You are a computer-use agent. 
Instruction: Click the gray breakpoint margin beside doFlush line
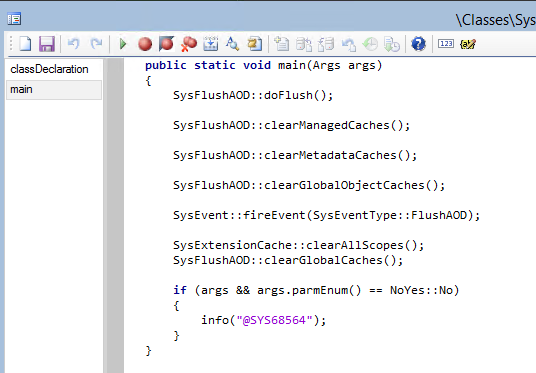pyautogui.click(x=115, y=95)
